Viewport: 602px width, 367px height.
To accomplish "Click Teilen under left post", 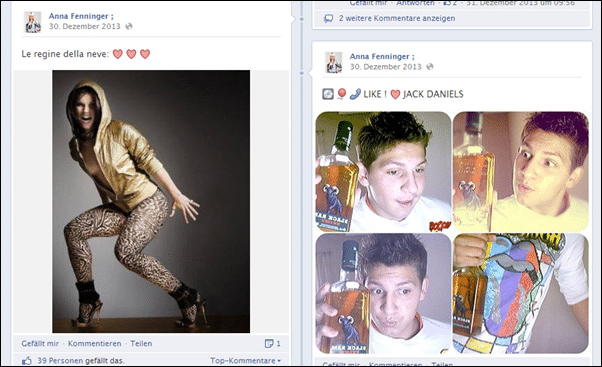I will pyautogui.click(x=141, y=344).
